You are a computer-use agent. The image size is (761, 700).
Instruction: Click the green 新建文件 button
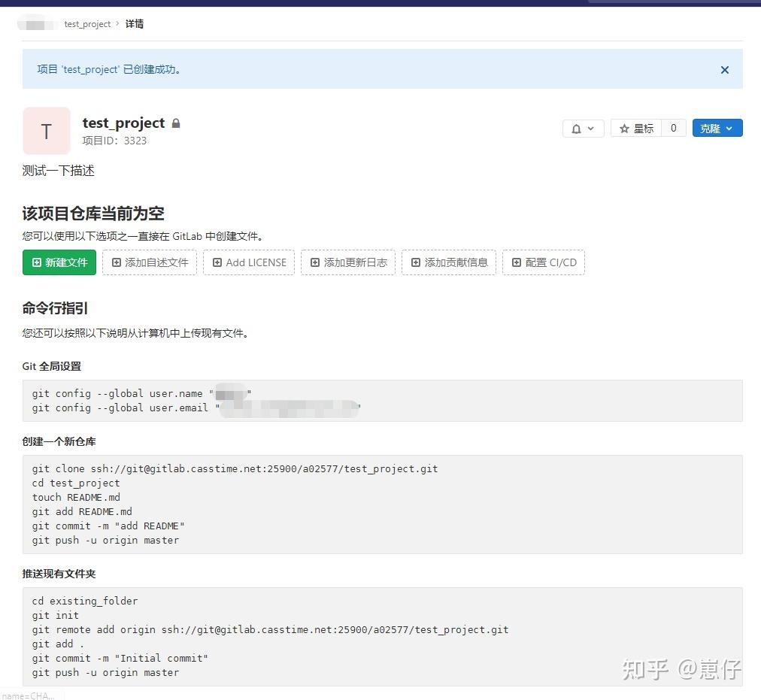(59, 262)
